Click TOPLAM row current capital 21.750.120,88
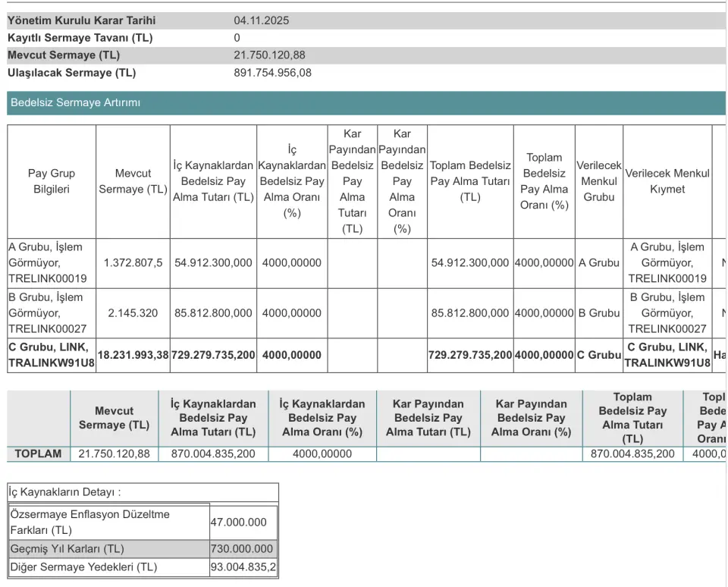 coord(115,454)
